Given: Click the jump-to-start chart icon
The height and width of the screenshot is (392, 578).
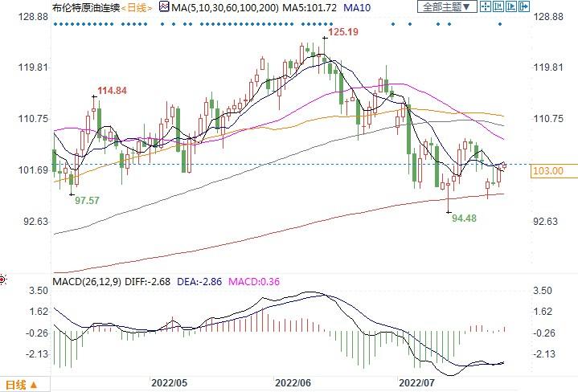Looking at the screenshot, I should coord(498,6).
